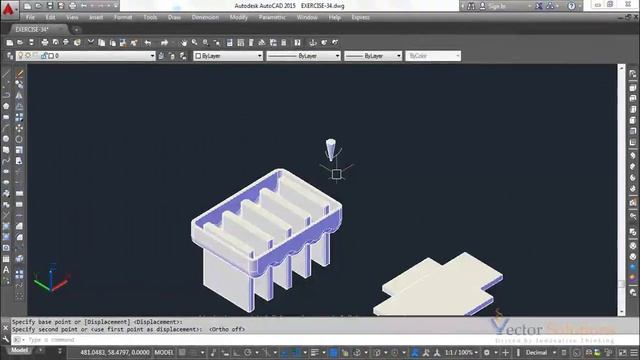
Task: Select the Mirror tool in Modify toolbar
Action: [x=19, y=95]
